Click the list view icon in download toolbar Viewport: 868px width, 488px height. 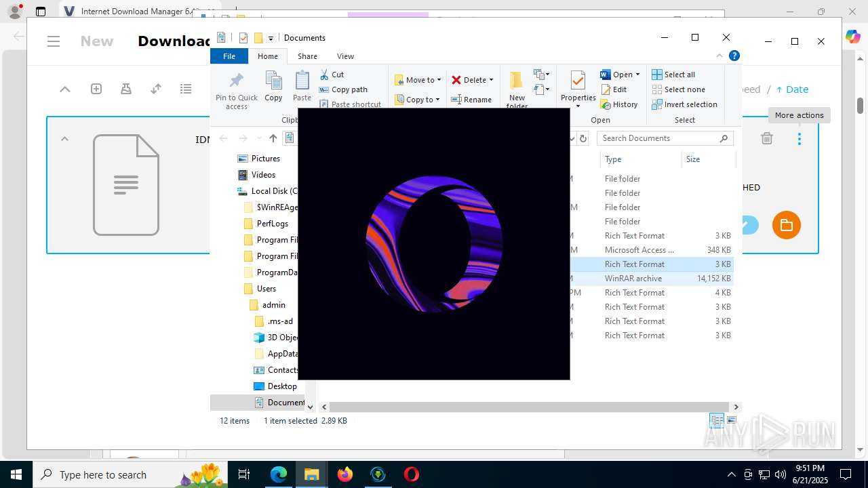coord(186,89)
